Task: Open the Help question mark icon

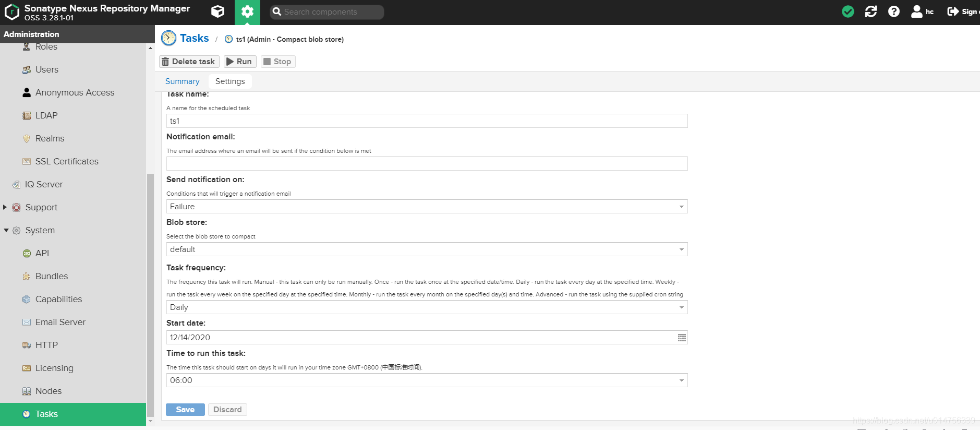Action: [x=894, y=11]
